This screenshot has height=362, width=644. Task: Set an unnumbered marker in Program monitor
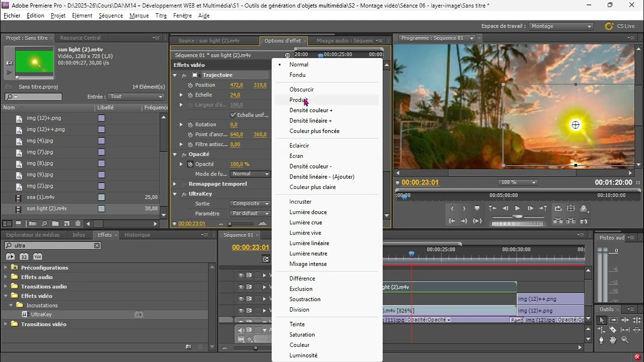click(477, 209)
